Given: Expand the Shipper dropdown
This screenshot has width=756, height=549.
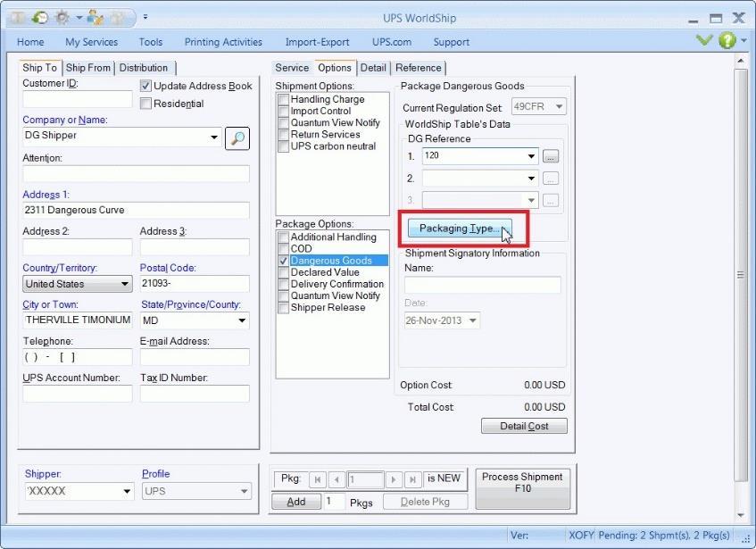Looking at the screenshot, I should point(127,492).
